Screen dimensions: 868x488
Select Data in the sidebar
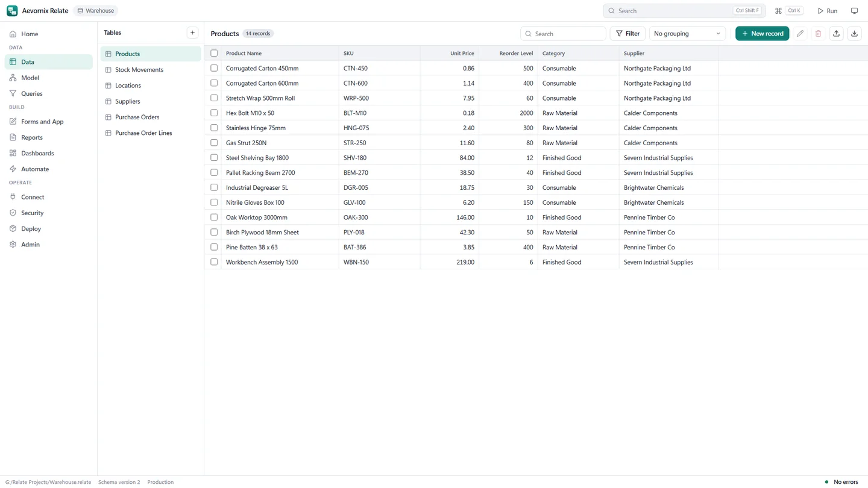pyautogui.click(x=48, y=61)
